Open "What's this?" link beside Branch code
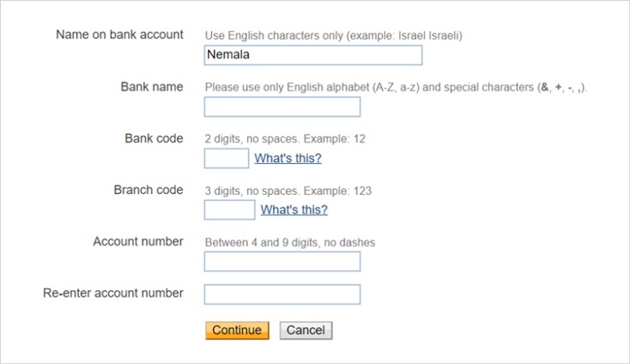Viewport: 630px width, 364px height. point(294,209)
